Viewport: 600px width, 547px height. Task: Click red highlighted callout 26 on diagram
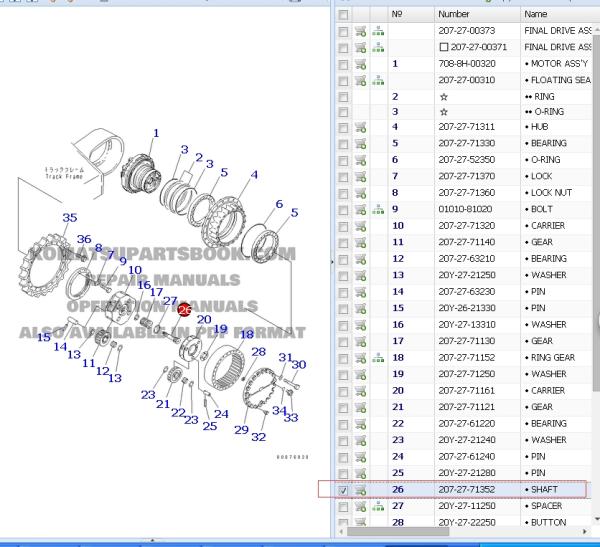click(x=184, y=309)
